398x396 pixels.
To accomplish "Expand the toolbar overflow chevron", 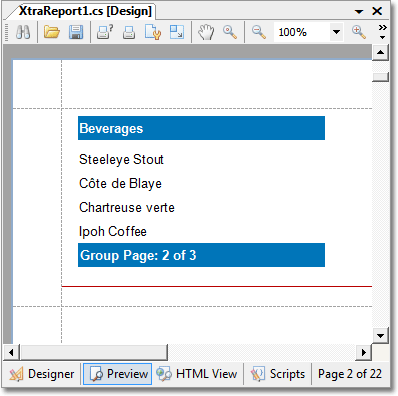I will click(x=383, y=32).
